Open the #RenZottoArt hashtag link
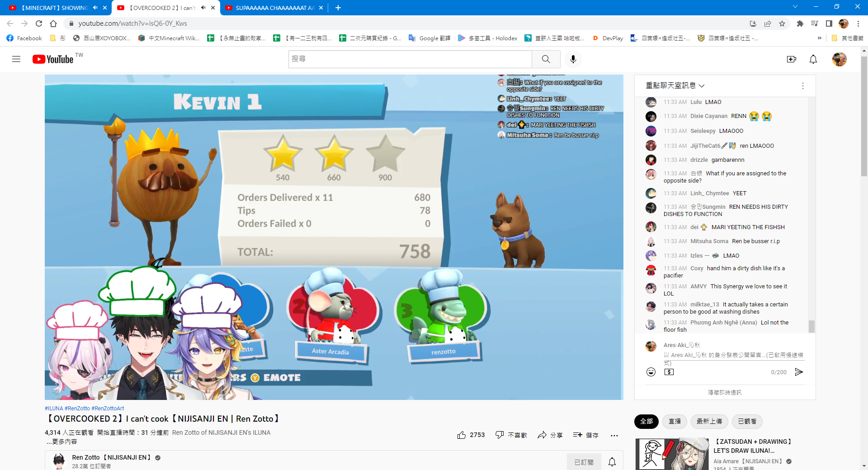 click(108, 409)
